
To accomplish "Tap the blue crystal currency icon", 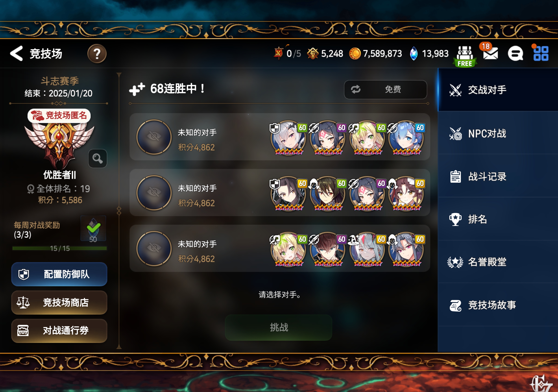I will (x=413, y=53).
